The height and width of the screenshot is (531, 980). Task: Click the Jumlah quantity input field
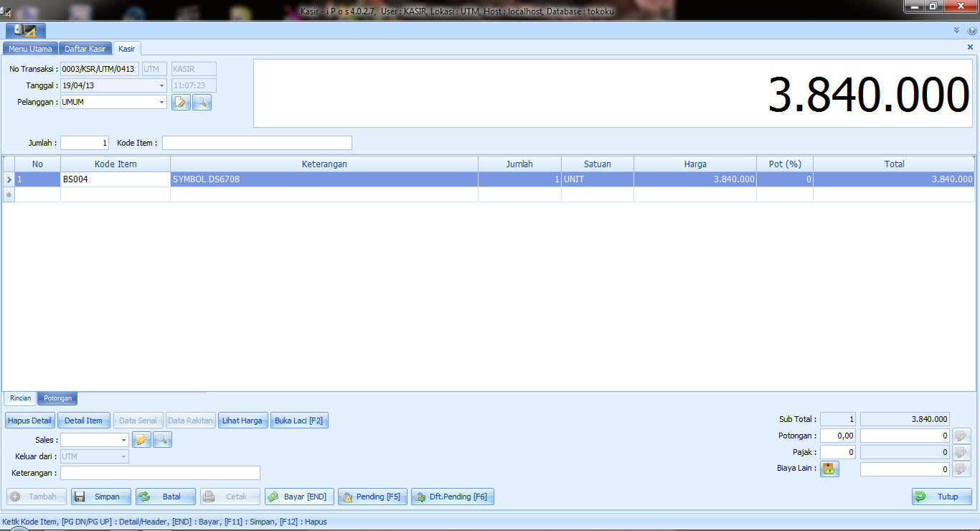coord(85,143)
